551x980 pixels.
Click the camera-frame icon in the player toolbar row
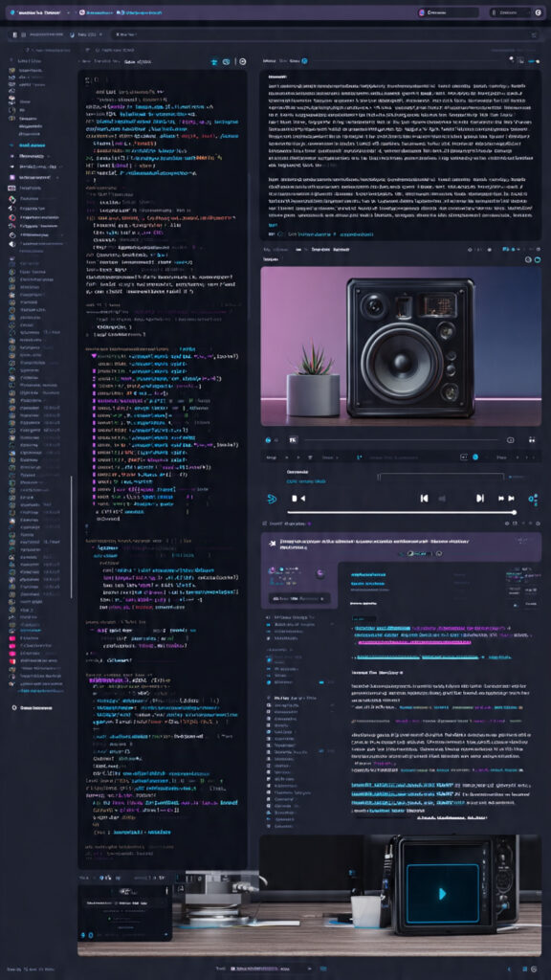click(463, 457)
